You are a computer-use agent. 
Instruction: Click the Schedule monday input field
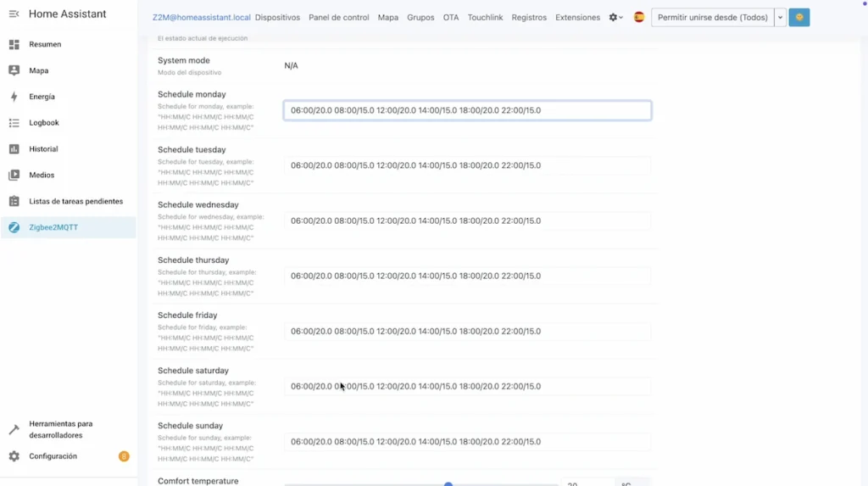467,110
